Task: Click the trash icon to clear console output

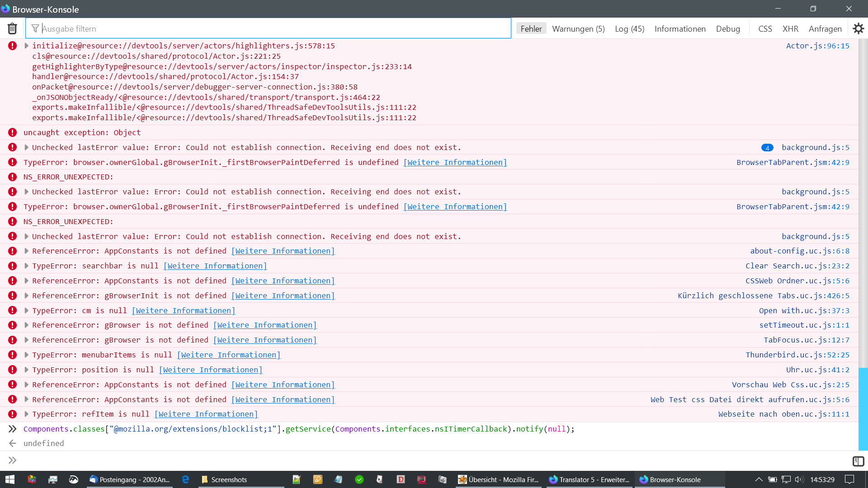Action: [12, 28]
